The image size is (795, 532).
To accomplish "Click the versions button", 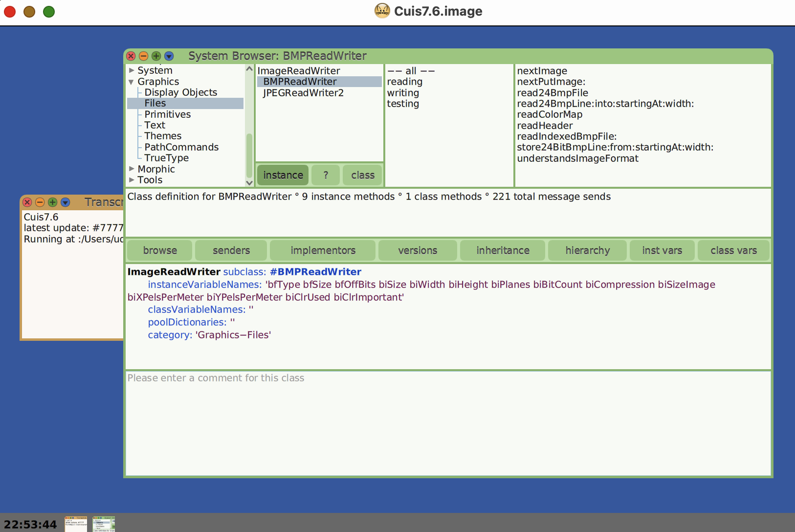I will pyautogui.click(x=418, y=250).
